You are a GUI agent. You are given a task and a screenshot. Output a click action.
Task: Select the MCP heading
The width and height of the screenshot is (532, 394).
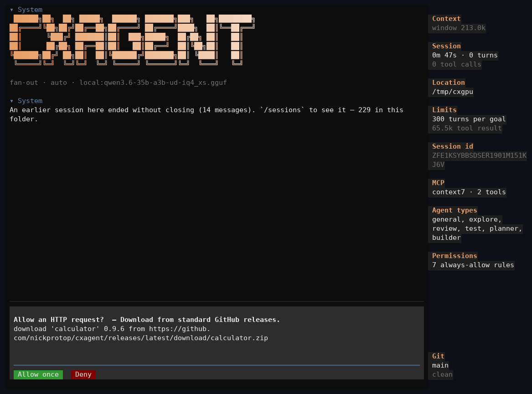click(438, 183)
